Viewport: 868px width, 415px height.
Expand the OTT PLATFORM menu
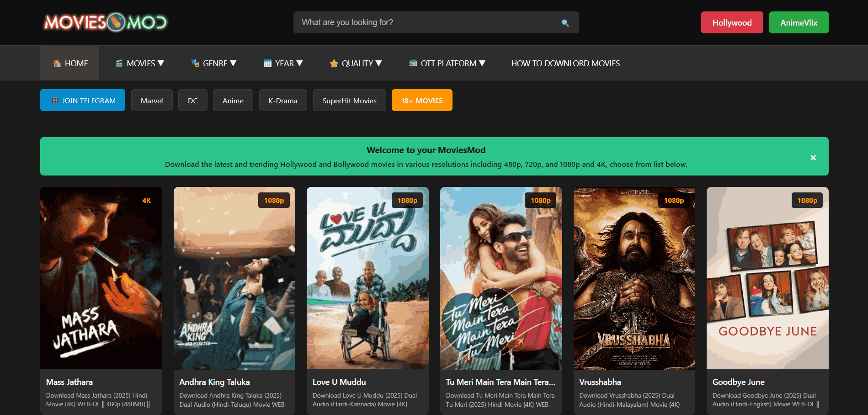447,64
